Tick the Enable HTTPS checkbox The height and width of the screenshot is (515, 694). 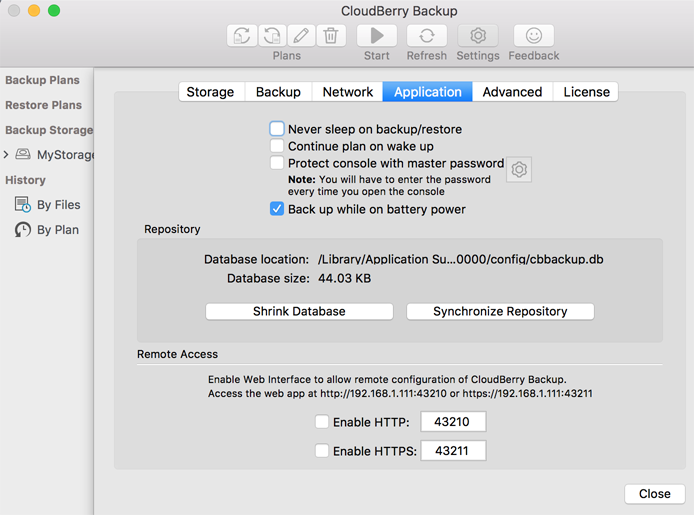322,450
